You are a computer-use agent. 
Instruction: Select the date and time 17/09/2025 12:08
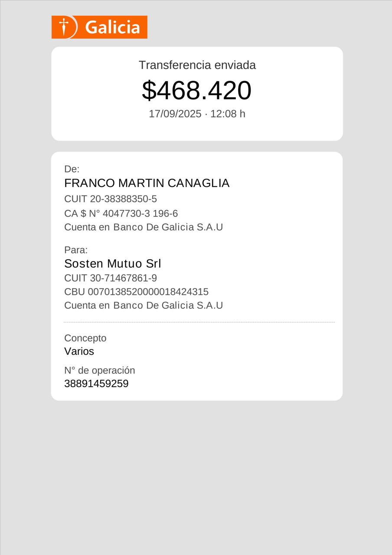click(197, 114)
